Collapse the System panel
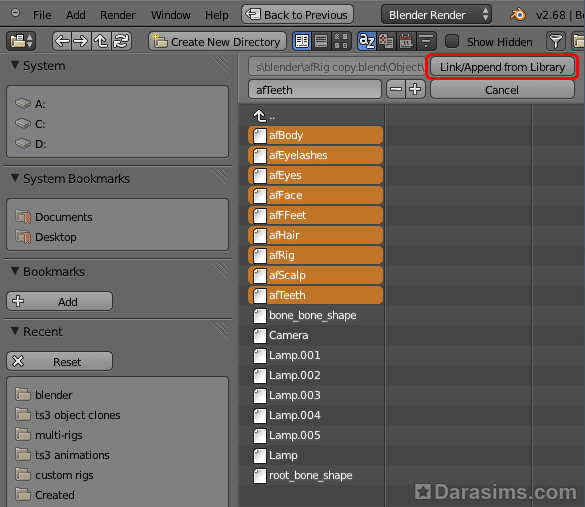 pos(15,65)
